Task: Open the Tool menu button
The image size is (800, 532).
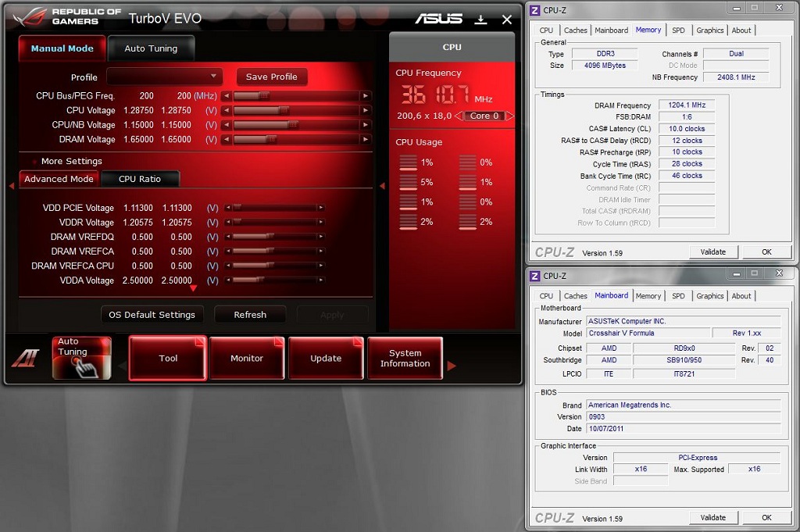Action: coord(168,358)
